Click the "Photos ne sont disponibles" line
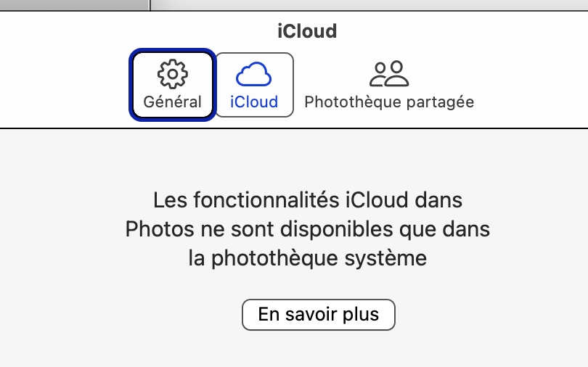Screen dimensions: 588x367 point(308,229)
